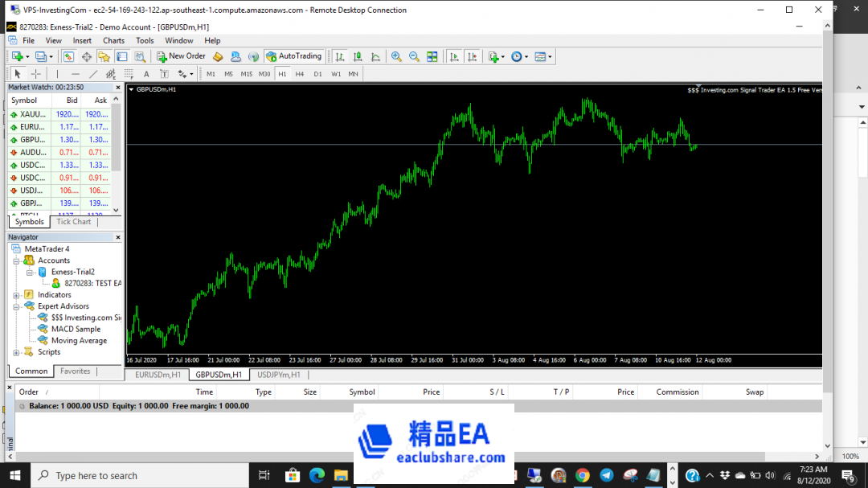Collapse the Expert Advisors tree node

(17, 306)
